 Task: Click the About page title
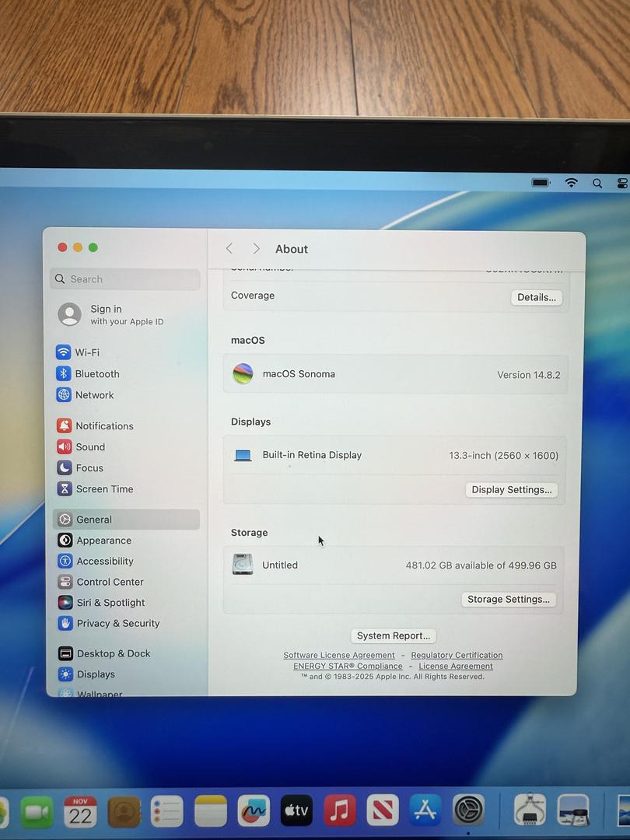tap(292, 249)
